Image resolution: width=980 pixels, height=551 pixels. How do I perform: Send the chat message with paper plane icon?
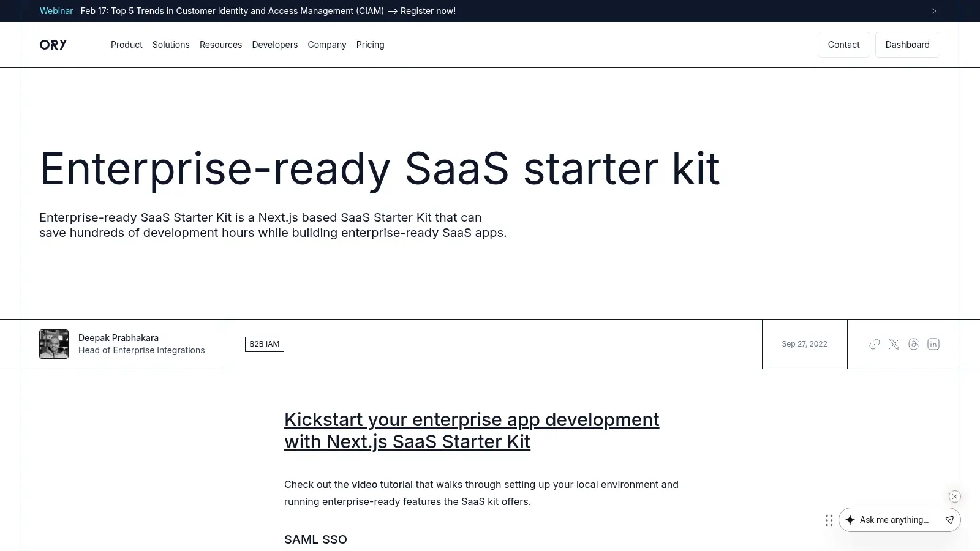(x=949, y=520)
